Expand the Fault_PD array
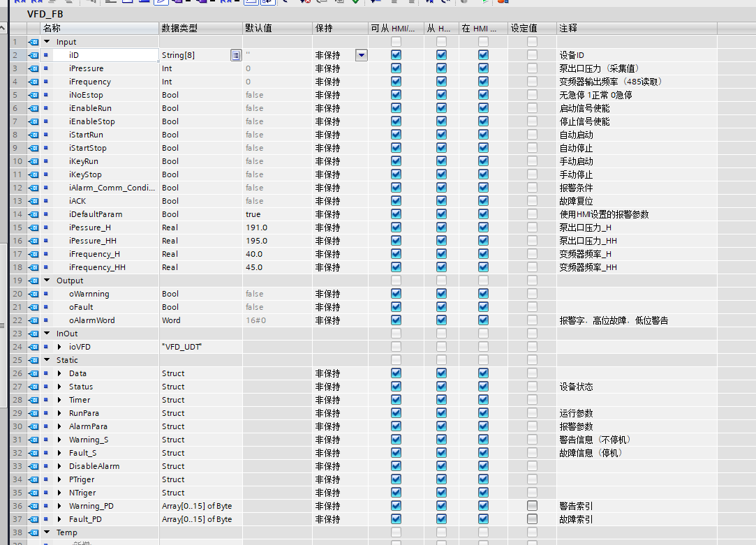 click(59, 519)
